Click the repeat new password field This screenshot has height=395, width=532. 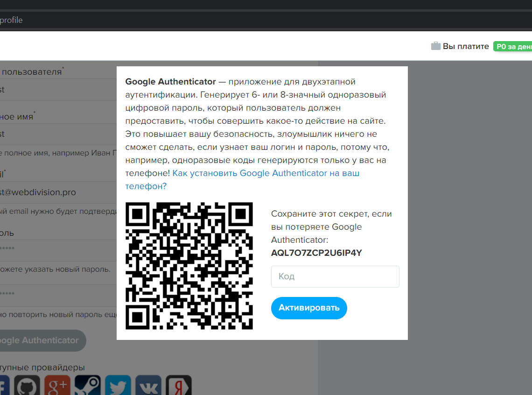(x=56, y=294)
